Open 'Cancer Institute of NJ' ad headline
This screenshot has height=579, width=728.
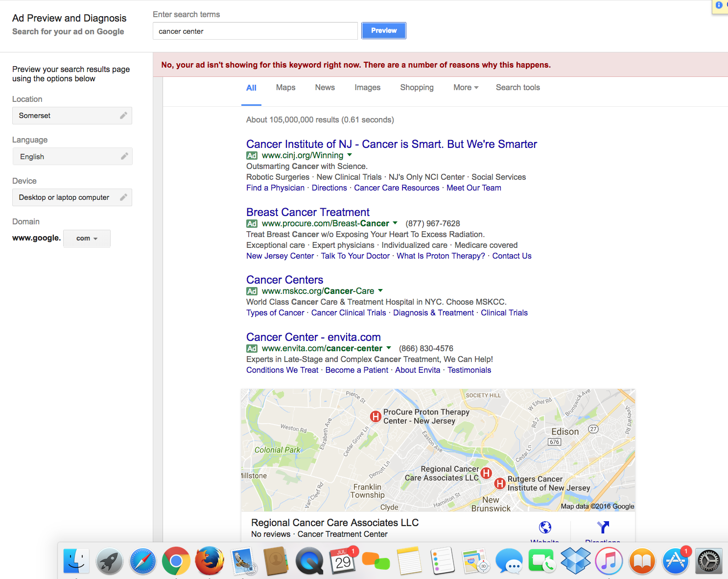click(392, 144)
